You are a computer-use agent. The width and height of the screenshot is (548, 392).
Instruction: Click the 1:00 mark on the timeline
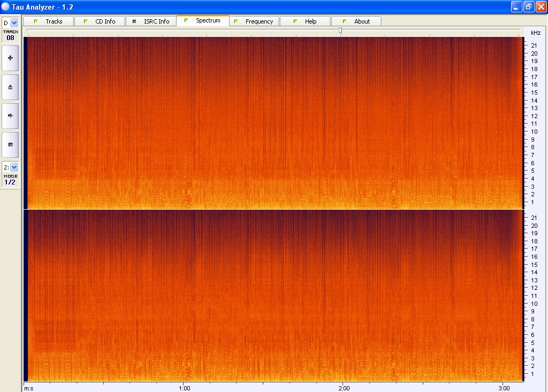184,387
